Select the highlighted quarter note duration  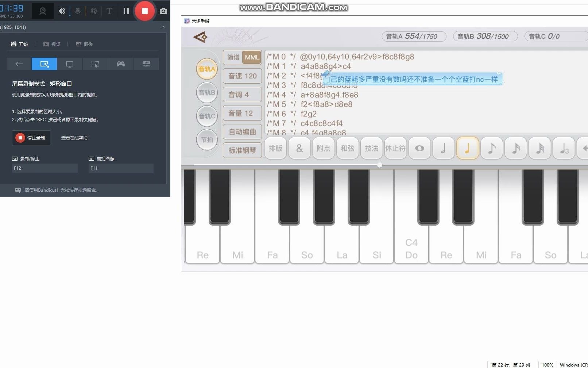(x=468, y=148)
